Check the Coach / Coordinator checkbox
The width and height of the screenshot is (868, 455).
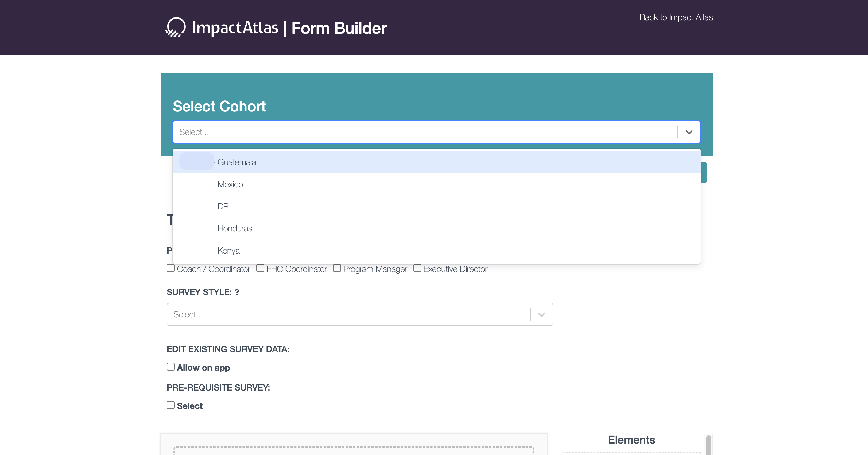[171, 268]
